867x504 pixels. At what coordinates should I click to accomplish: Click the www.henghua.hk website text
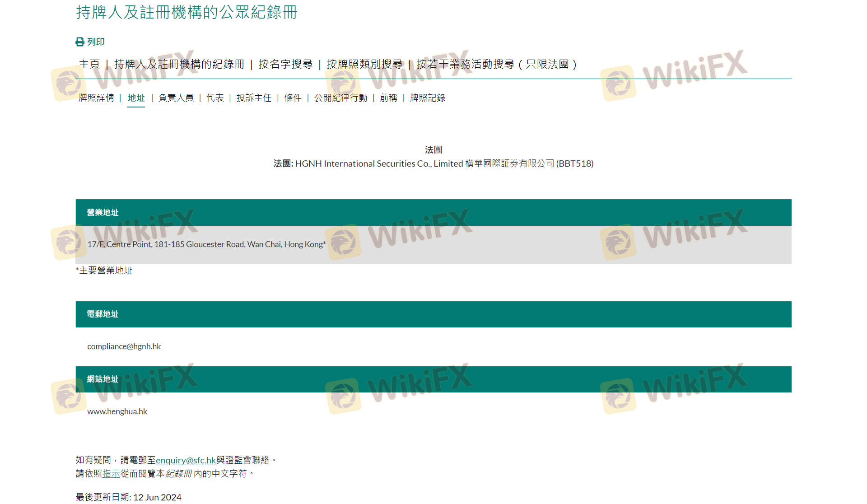117,411
